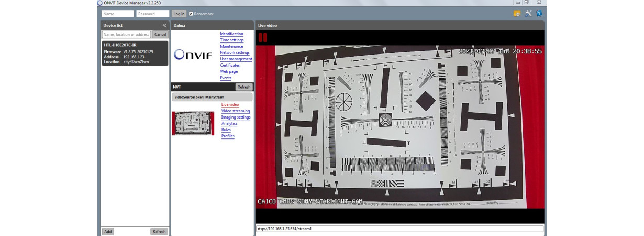Click the Log in button
The image size is (644, 236).
[179, 14]
